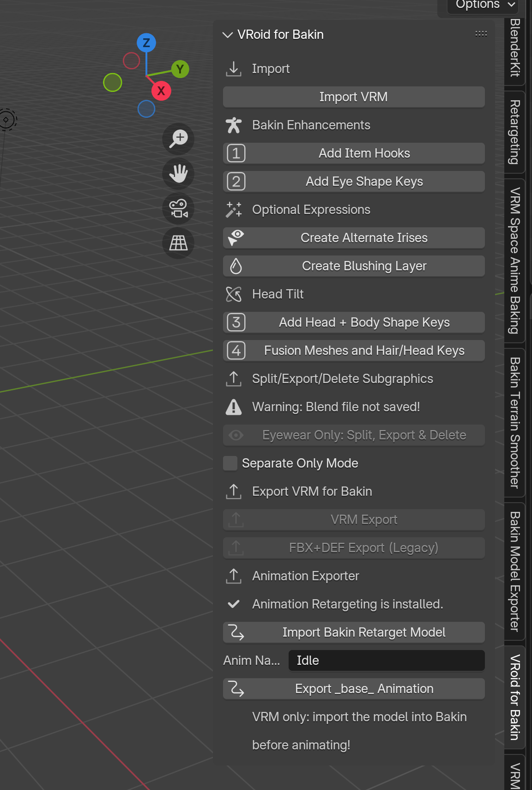This screenshot has height=790, width=532.
Task: Click the Bakin Enhancements figure icon
Action: [234, 125]
